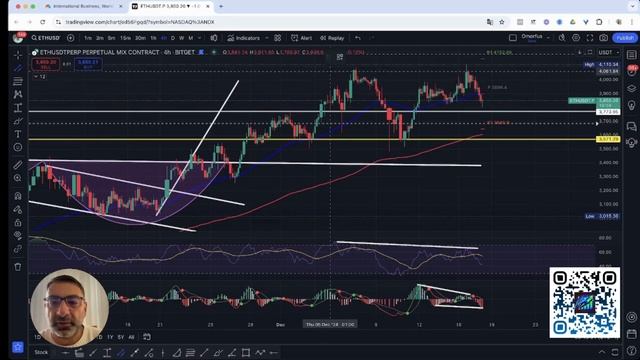Take a chart snapshot with camera icon
This screenshot has height=360, width=640.
pyautogui.click(x=603, y=38)
